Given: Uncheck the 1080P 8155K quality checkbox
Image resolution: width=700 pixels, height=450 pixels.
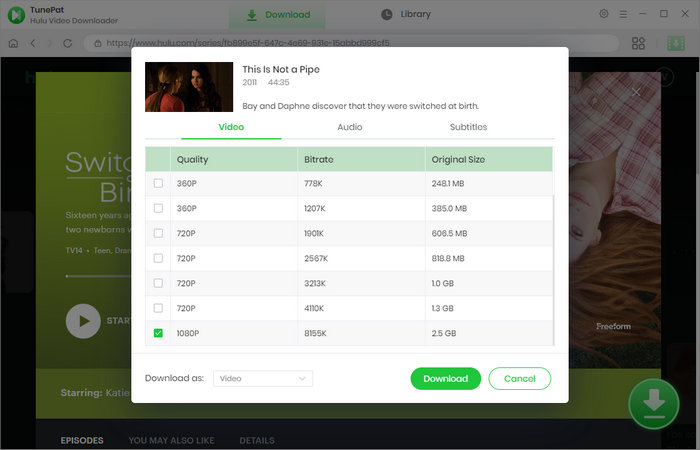Looking at the screenshot, I should (158, 333).
